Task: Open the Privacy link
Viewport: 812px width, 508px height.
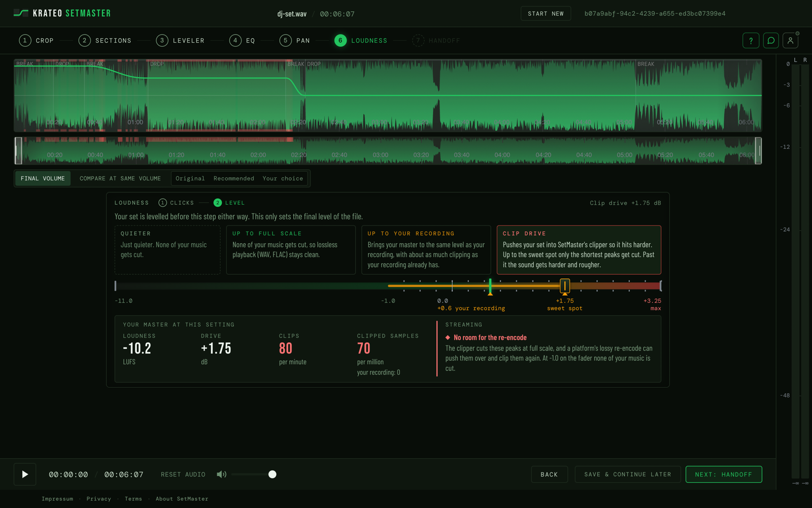Action: click(x=99, y=499)
